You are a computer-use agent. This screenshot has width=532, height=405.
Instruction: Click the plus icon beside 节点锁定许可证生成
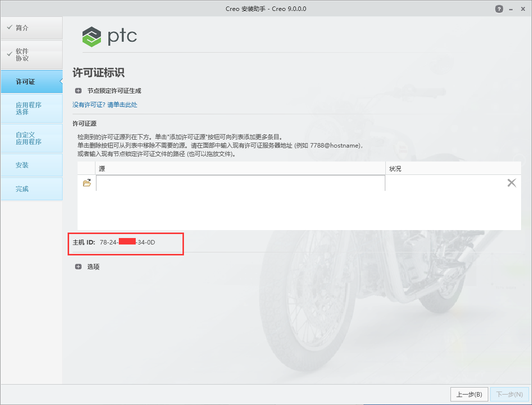(x=78, y=90)
